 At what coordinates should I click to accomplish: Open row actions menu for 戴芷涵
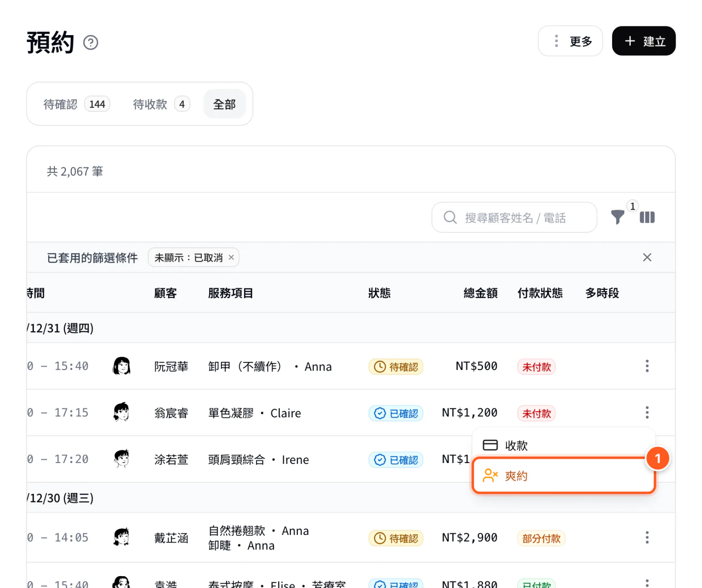(647, 538)
